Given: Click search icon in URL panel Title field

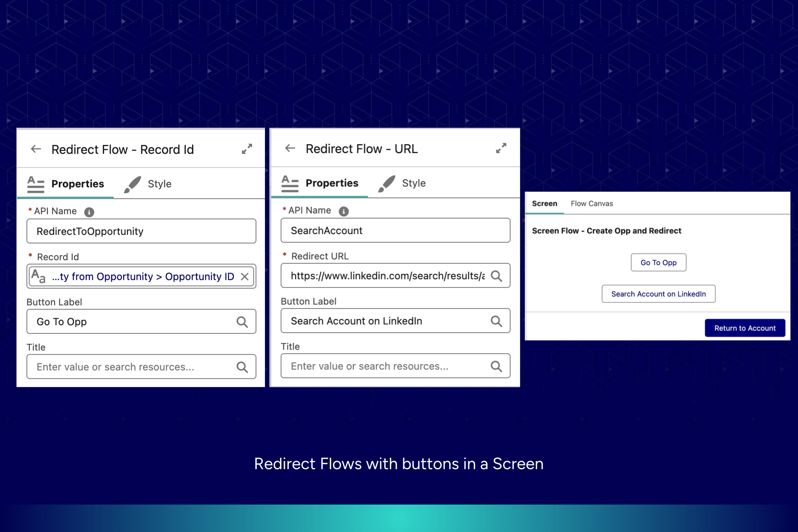Looking at the screenshot, I should 496,366.
